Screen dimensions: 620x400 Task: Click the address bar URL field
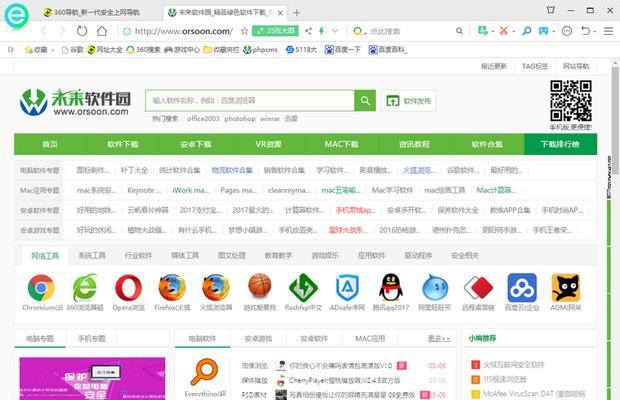(183, 31)
